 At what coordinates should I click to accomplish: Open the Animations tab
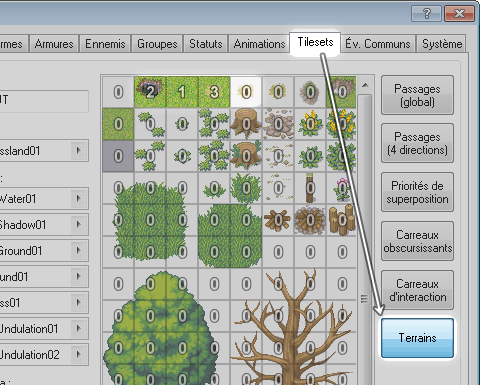(x=259, y=44)
